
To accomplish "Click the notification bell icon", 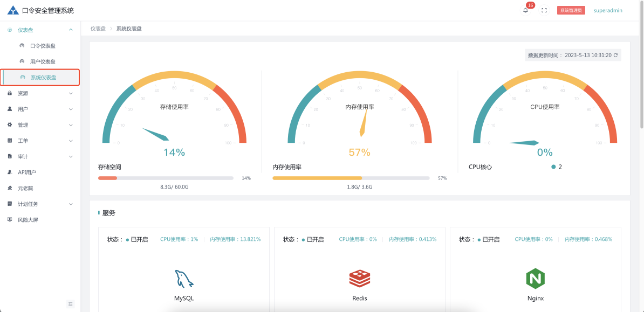I will (x=525, y=11).
